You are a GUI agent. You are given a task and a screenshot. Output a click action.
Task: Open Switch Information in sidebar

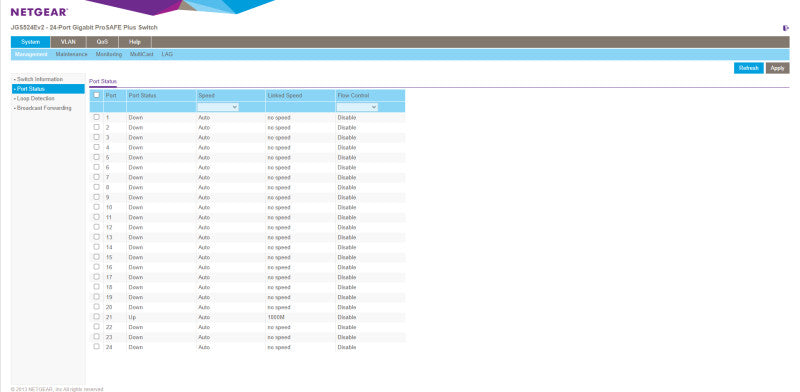(x=40, y=80)
